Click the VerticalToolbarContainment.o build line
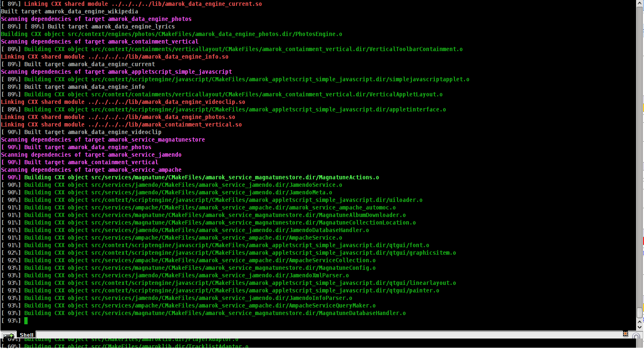Image resolution: width=644 pixels, height=349 pixels. [x=243, y=49]
